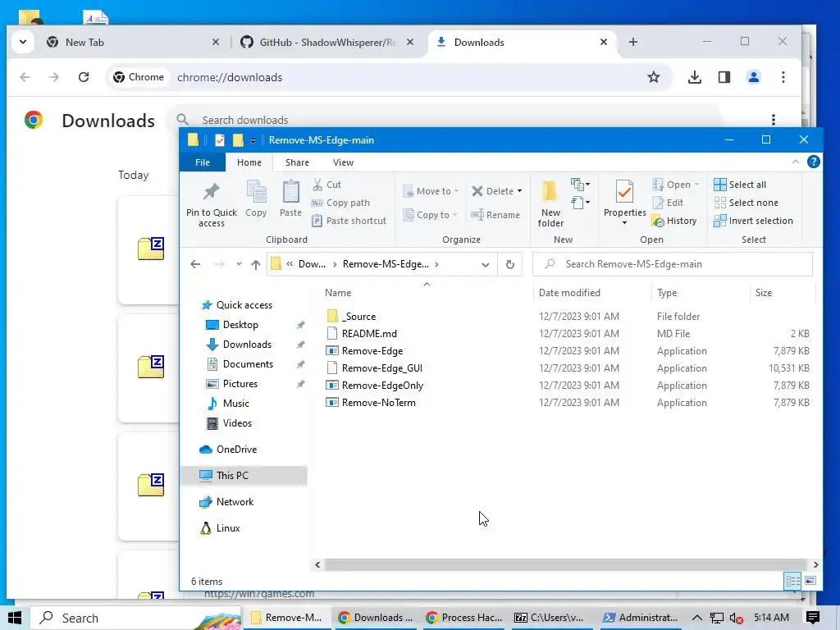Image resolution: width=840 pixels, height=630 pixels.
Task: Switch to GitHub ShadowWhisperer Chrome tab
Action: pos(326,43)
